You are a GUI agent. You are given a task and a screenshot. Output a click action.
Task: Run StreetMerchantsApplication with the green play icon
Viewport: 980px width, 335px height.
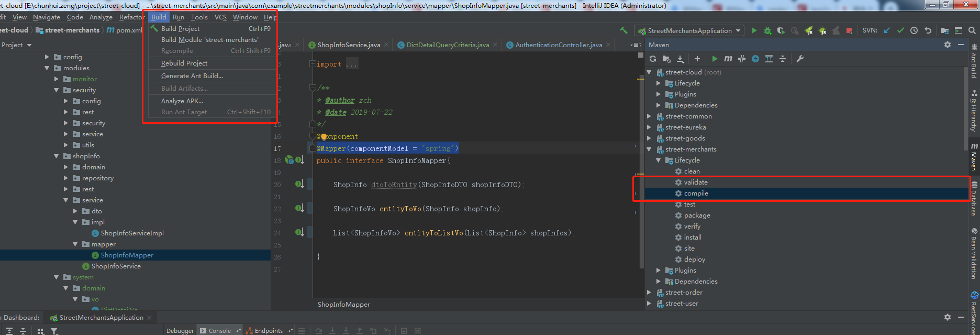pyautogui.click(x=754, y=30)
